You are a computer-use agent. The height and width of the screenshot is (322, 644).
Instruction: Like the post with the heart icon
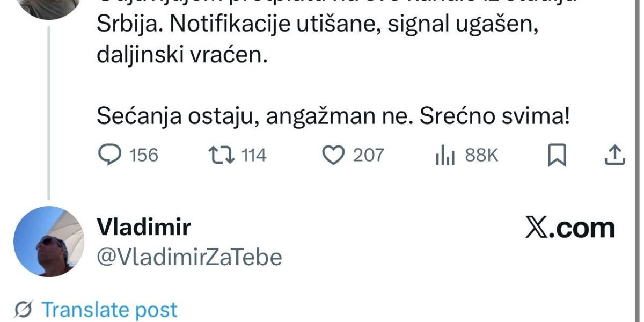click(x=333, y=155)
